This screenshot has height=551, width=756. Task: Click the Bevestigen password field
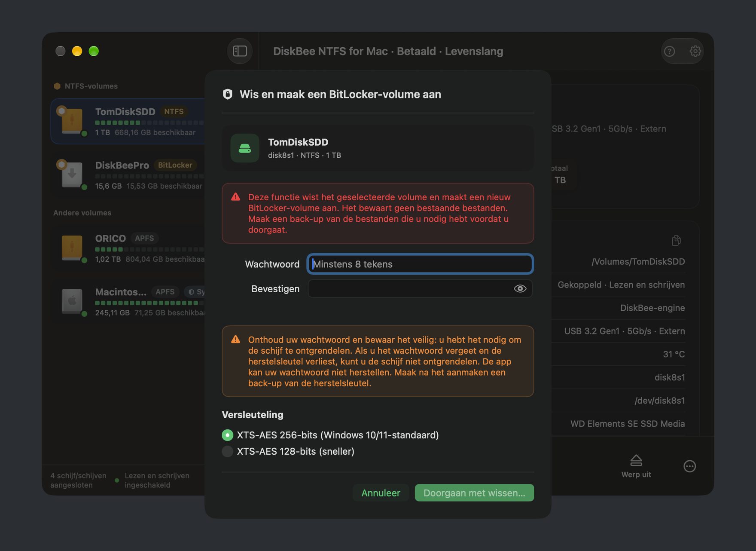(x=420, y=289)
